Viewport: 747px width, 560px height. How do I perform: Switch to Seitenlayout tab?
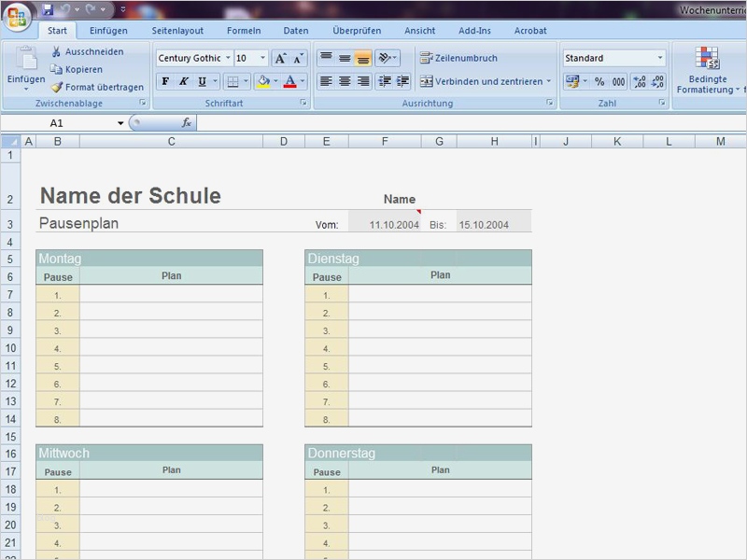pos(177,31)
